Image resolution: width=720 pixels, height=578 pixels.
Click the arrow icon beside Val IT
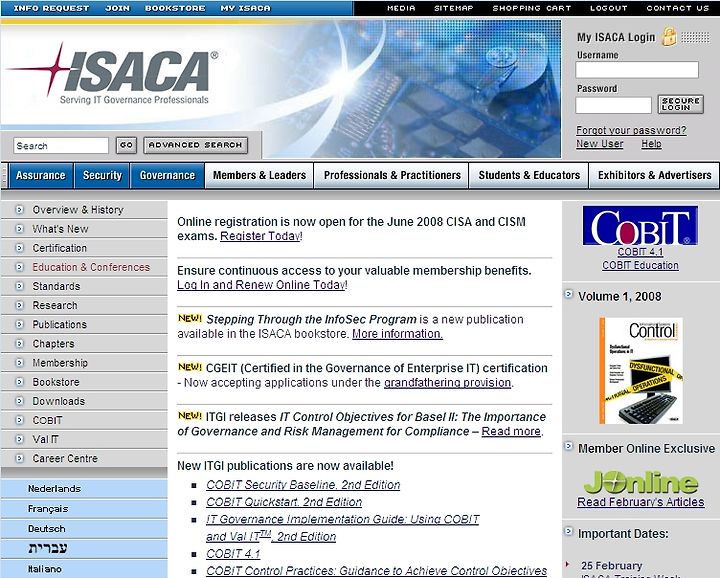[x=19, y=439]
